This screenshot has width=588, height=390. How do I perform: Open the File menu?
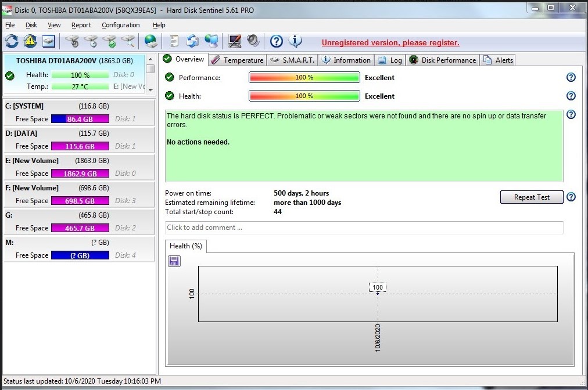[x=10, y=25]
